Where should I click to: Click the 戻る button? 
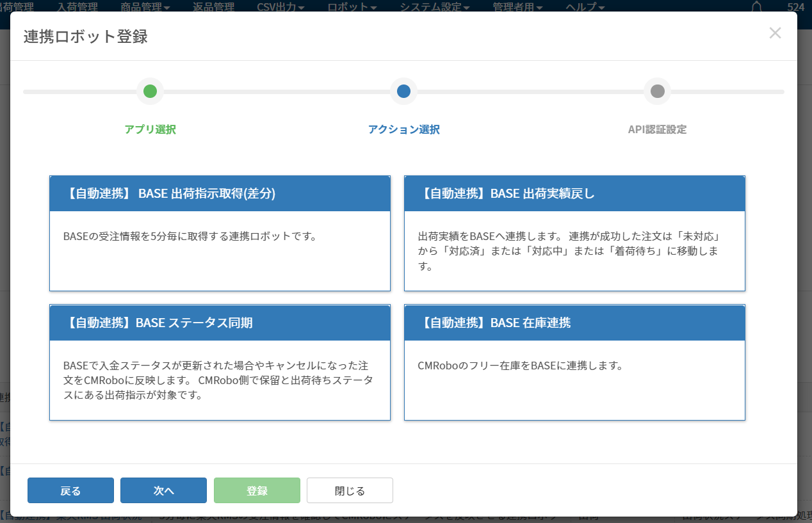pyautogui.click(x=70, y=490)
